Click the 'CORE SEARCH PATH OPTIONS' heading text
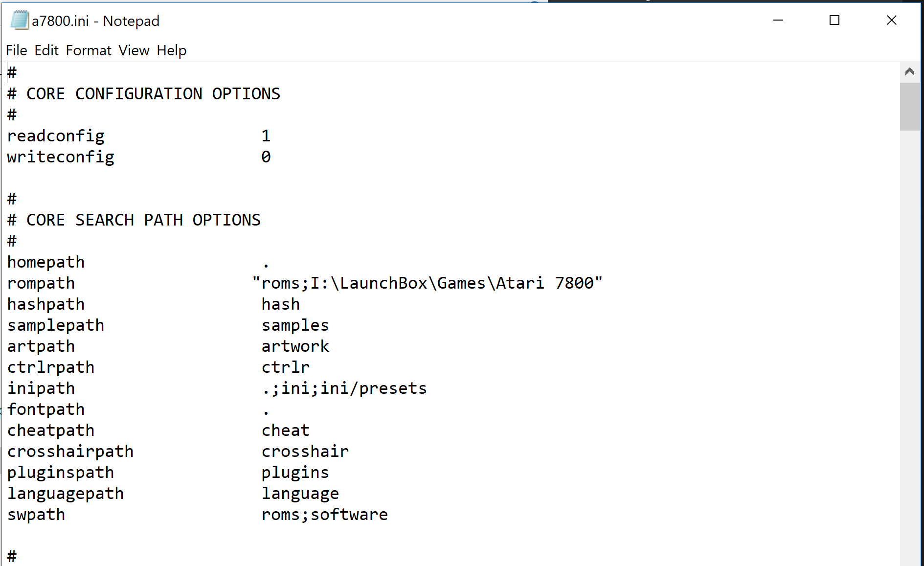The height and width of the screenshot is (566, 924). 143,220
